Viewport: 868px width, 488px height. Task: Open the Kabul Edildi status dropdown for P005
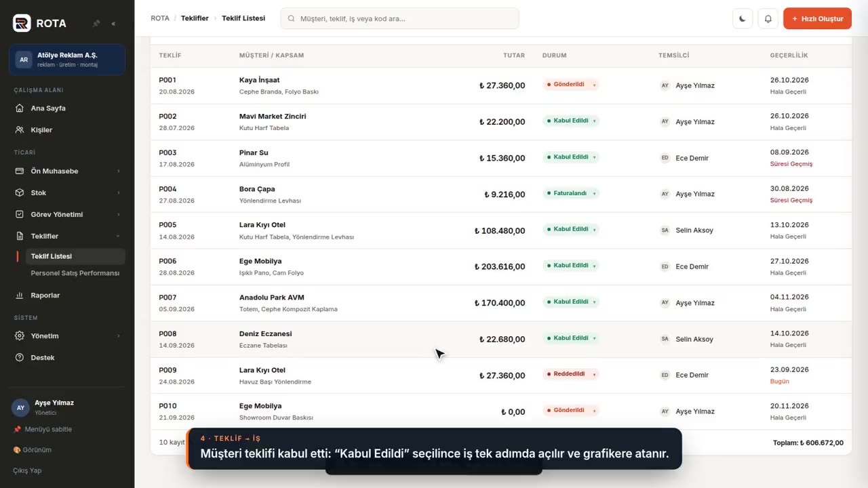pyautogui.click(x=571, y=229)
